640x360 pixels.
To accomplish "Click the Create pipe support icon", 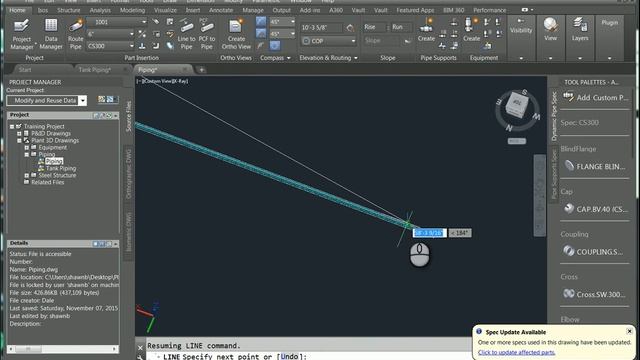I will (426, 30).
